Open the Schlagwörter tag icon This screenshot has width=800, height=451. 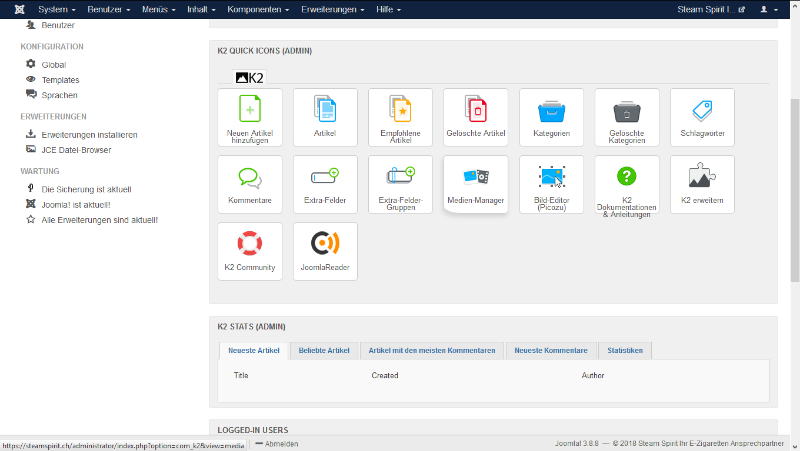(x=703, y=117)
